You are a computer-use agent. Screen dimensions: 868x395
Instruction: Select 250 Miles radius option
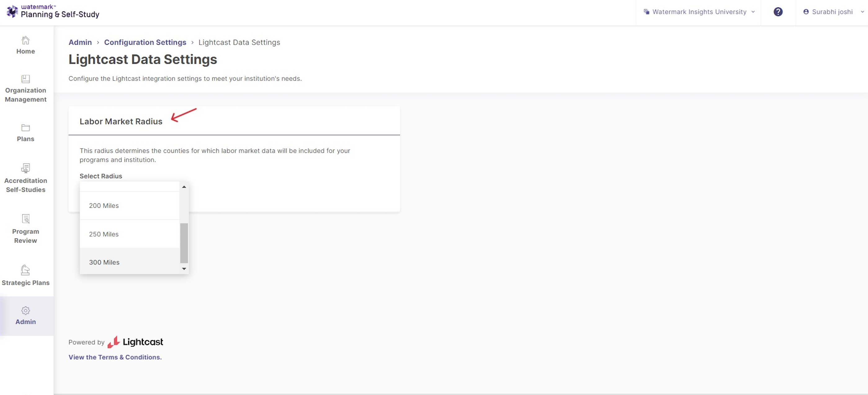129,234
